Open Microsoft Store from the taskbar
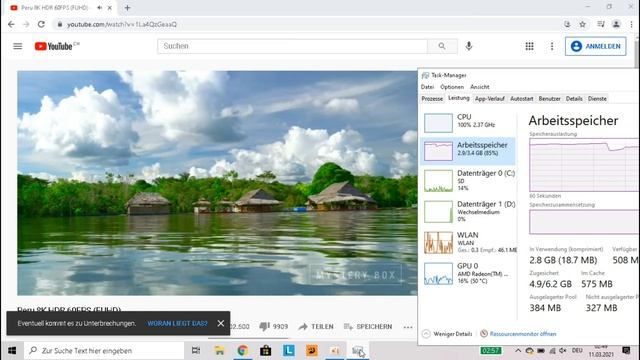This screenshot has height=360, width=640. [266, 351]
